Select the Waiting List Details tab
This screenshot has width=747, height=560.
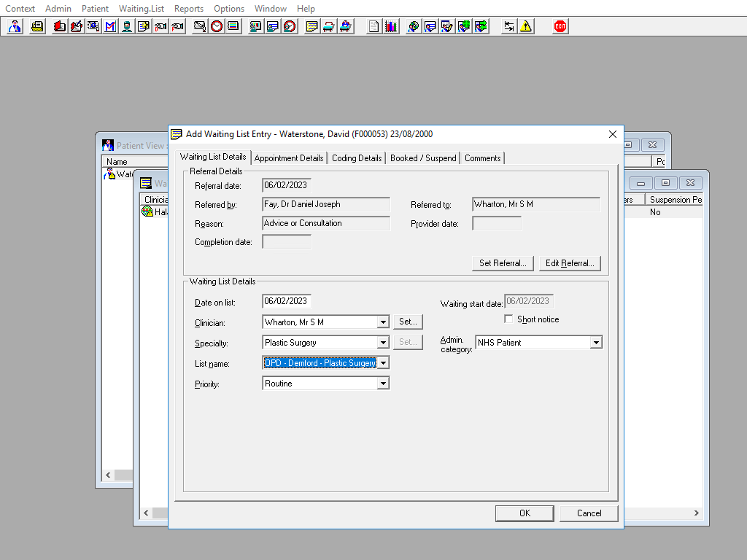(213, 157)
